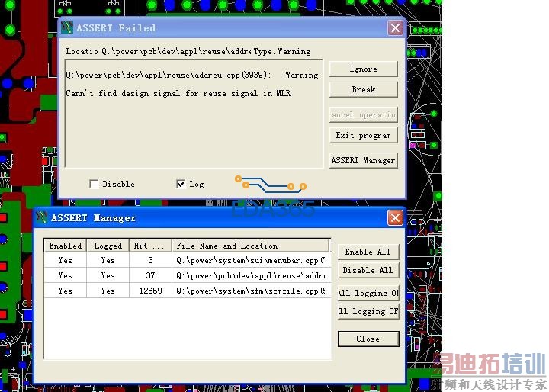Sort by Enabled column header
Screen dimensions: 549x392
(65, 246)
